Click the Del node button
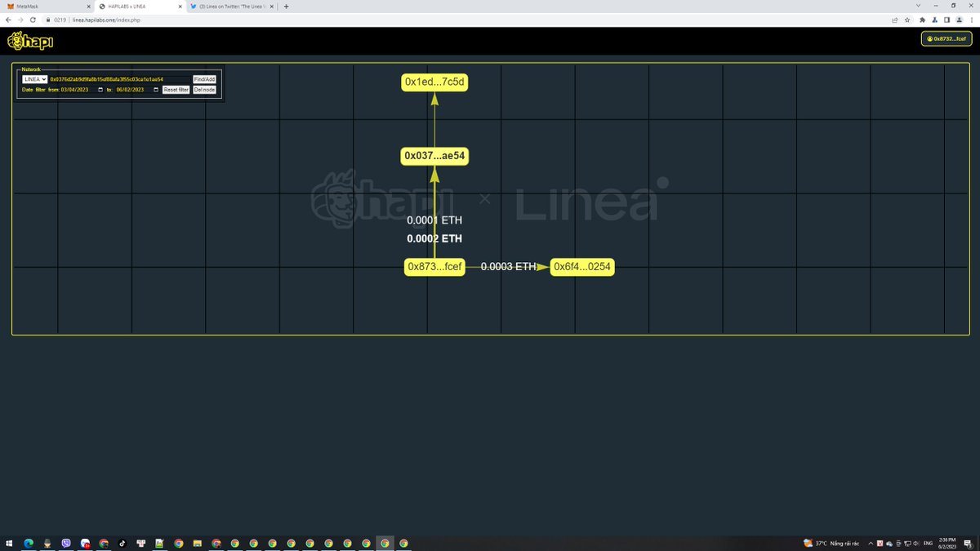The image size is (980, 551). tap(204, 90)
